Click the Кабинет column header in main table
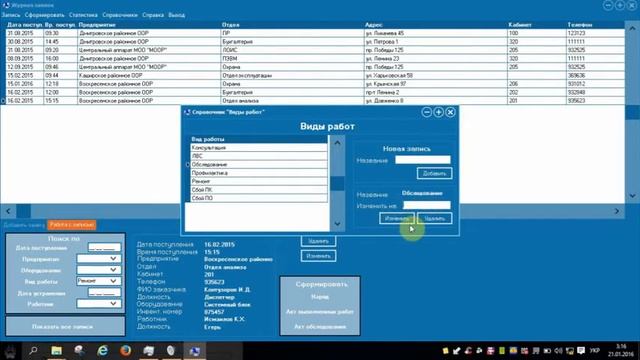 click(x=537, y=25)
